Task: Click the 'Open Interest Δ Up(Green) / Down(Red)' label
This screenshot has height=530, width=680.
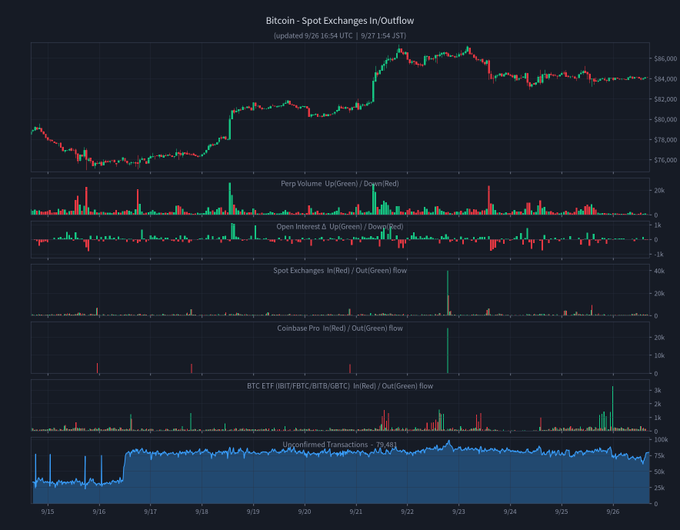Action: [x=340, y=226]
